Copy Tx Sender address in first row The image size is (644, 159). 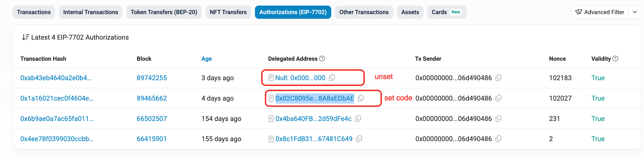click(498, 78)
